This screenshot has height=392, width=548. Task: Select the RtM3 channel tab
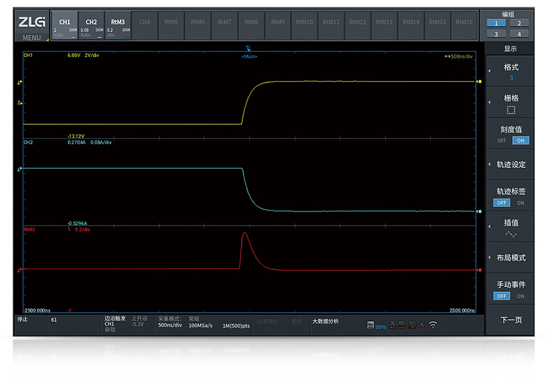click(118, 25)
